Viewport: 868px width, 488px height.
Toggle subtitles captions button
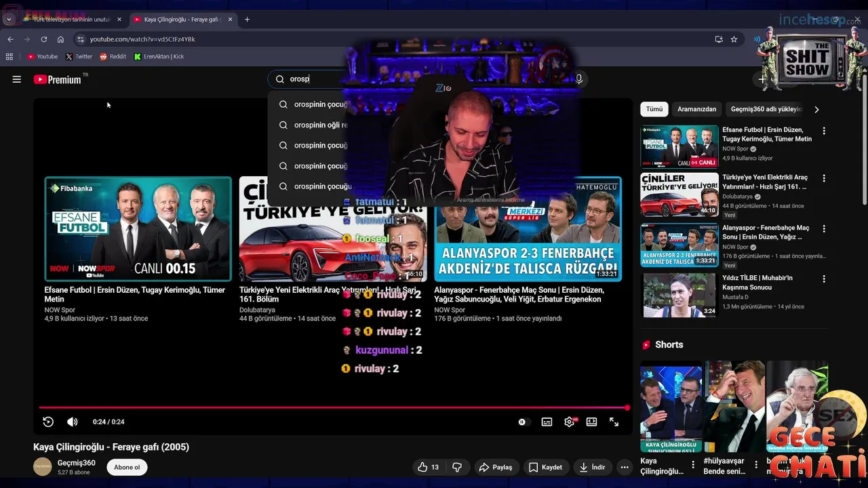(547, 422)
